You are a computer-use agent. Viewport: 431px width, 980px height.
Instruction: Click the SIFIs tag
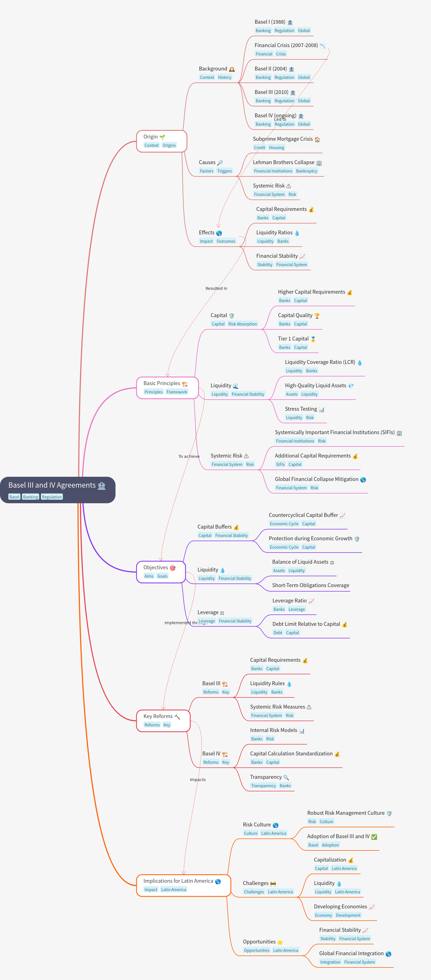(x=280, y=465)
